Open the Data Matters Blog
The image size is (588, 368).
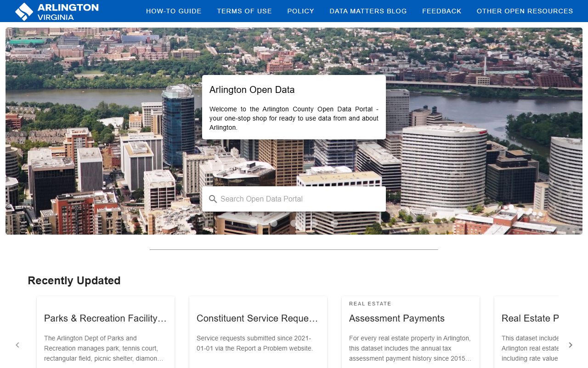coord(368,11)
